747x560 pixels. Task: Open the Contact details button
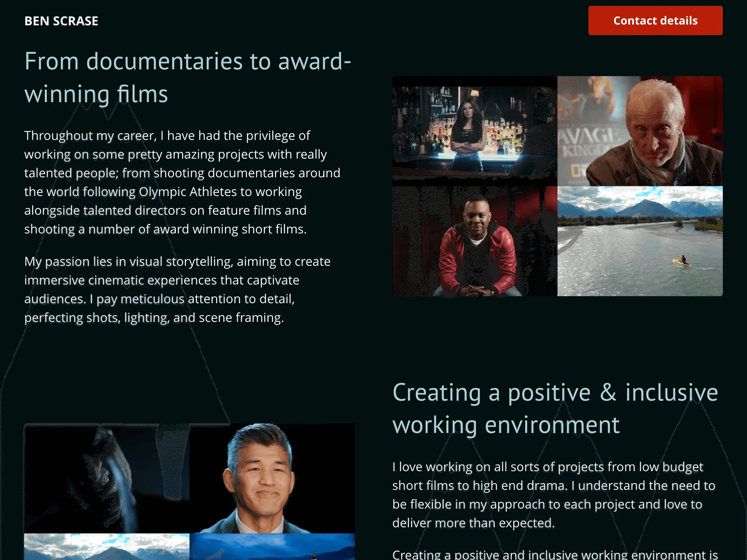(x=655, y=21)
